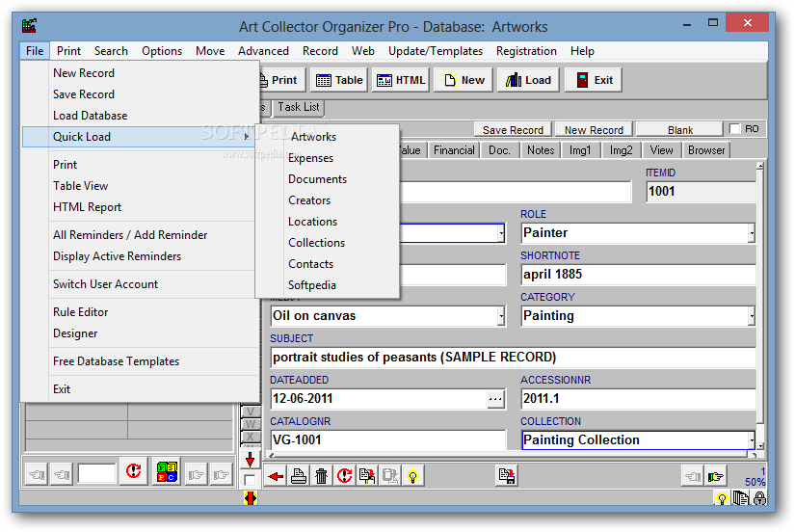Expand the COLLECTION dropdown showing Painting Collection
This screenshot has width=795, height=532.
tap(751, 440)
